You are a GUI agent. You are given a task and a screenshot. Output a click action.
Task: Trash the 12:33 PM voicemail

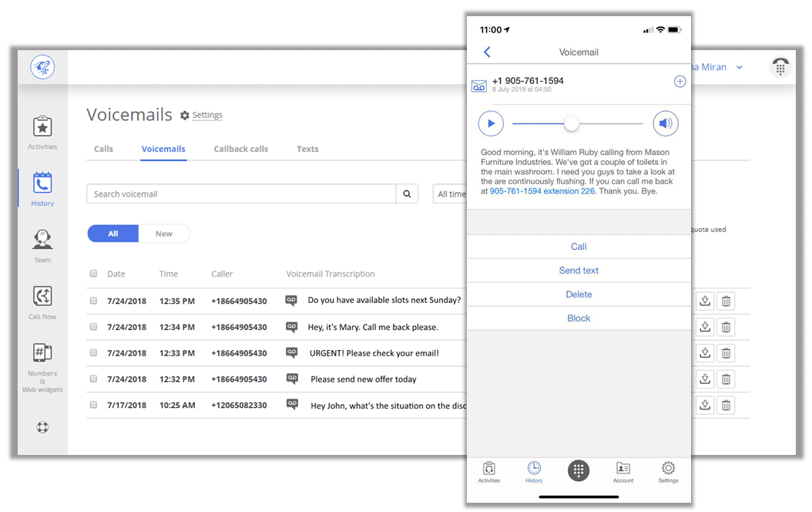tap(726, 353)
